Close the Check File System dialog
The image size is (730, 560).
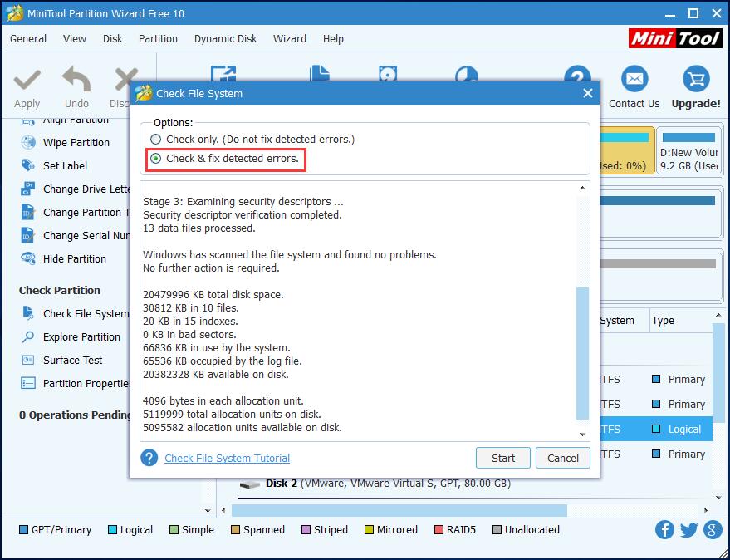click(x=588, y=93)
